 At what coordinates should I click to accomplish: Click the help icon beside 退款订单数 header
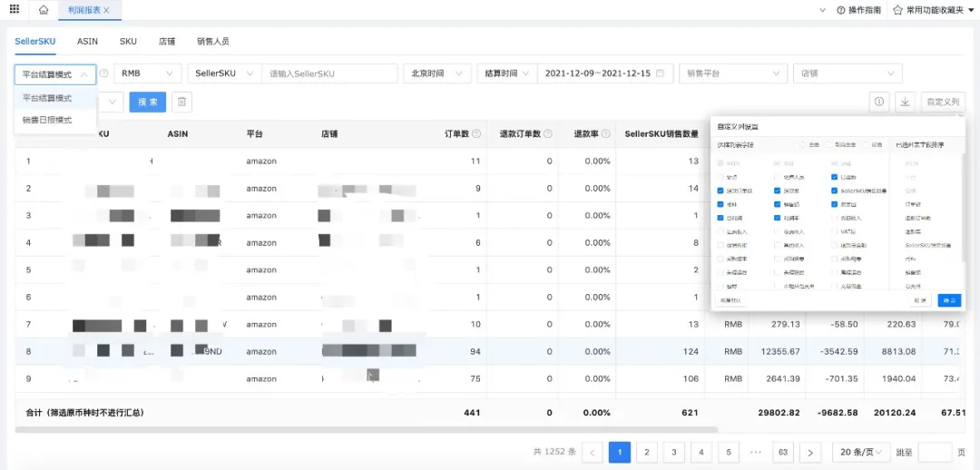[548, 133]
